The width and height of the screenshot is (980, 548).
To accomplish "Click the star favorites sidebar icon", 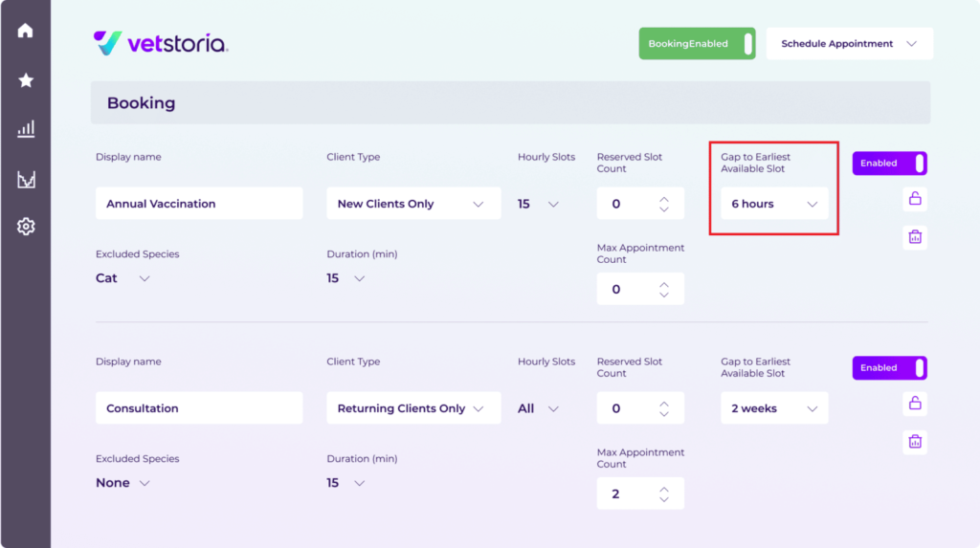I will point(26,80).
